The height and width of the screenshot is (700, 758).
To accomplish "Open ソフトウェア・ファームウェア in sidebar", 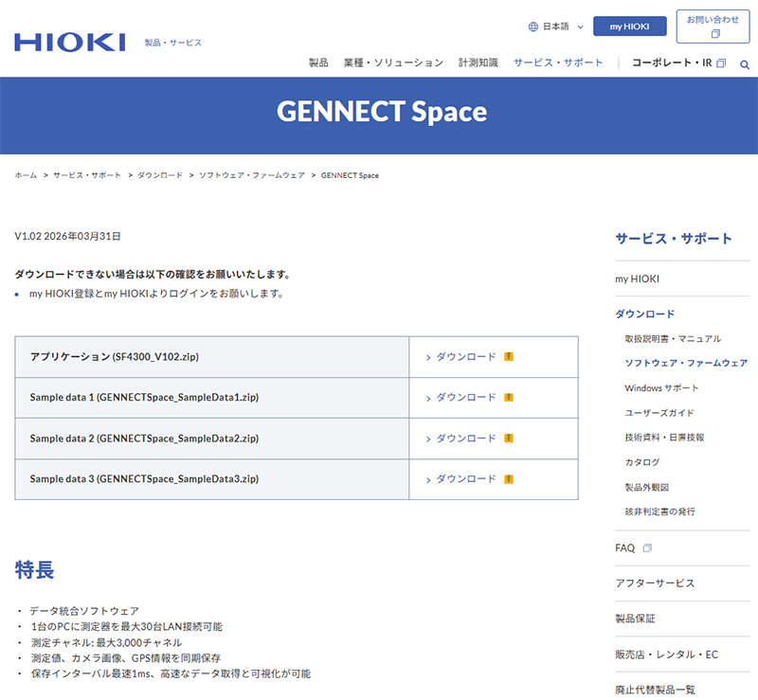I will click(686, 363).
